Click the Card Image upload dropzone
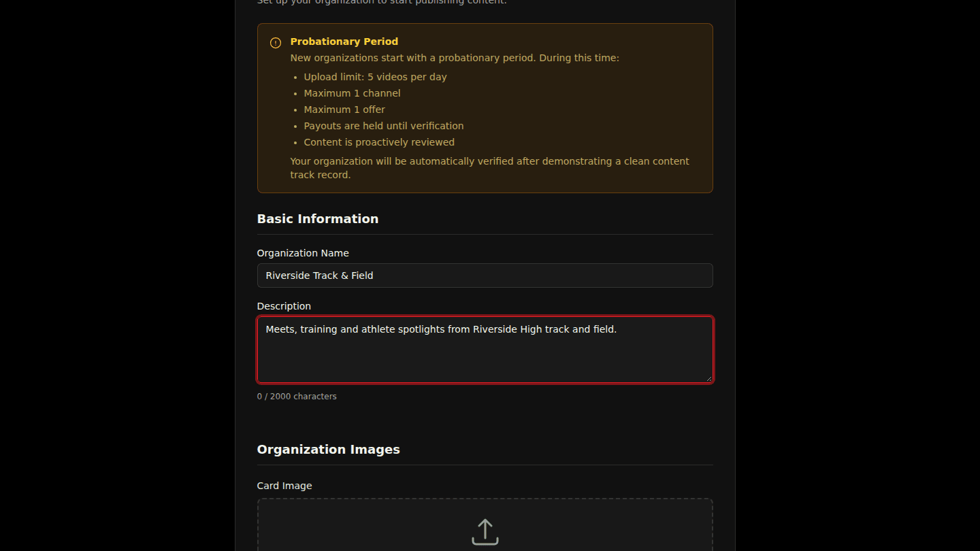This screenshot has height=551, width=980. pyautogui.click(x=485, y=525)
